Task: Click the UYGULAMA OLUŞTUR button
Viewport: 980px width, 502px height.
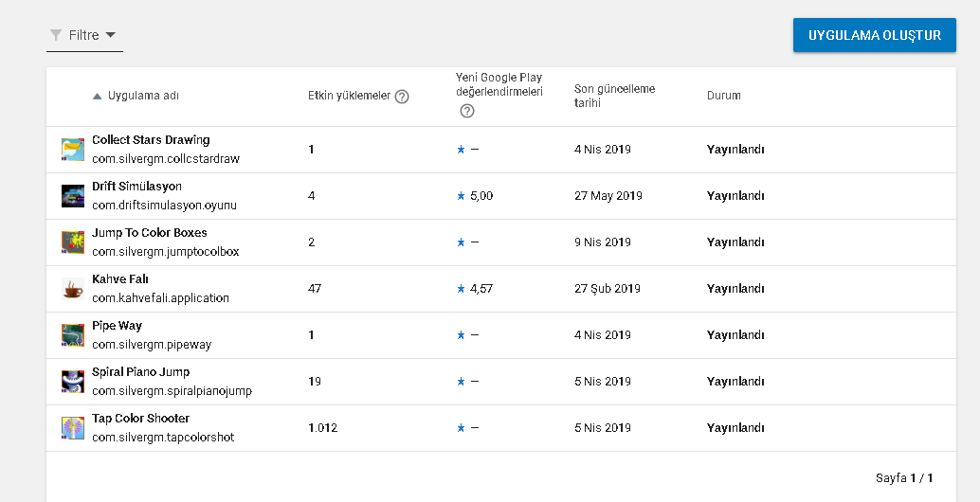Action: coord(875,35)
